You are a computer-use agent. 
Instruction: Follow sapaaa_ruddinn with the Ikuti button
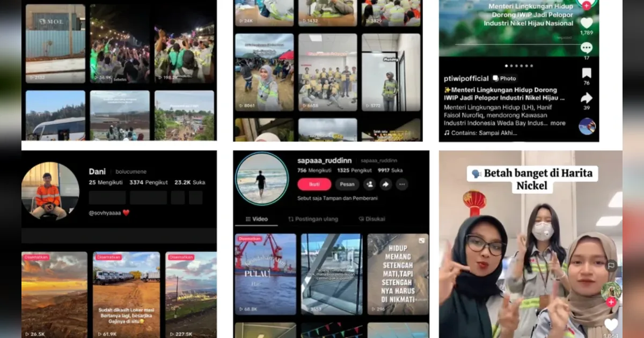(314, 184)
